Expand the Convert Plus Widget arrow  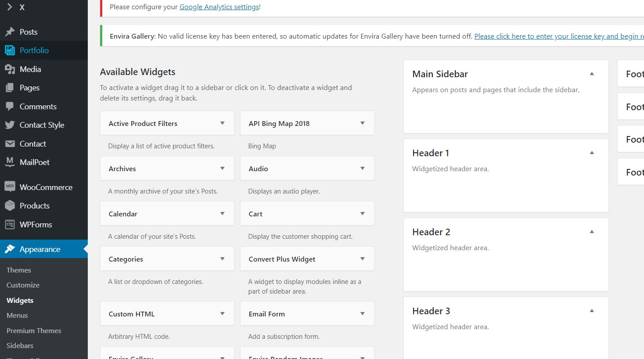(x=363, y=259)
